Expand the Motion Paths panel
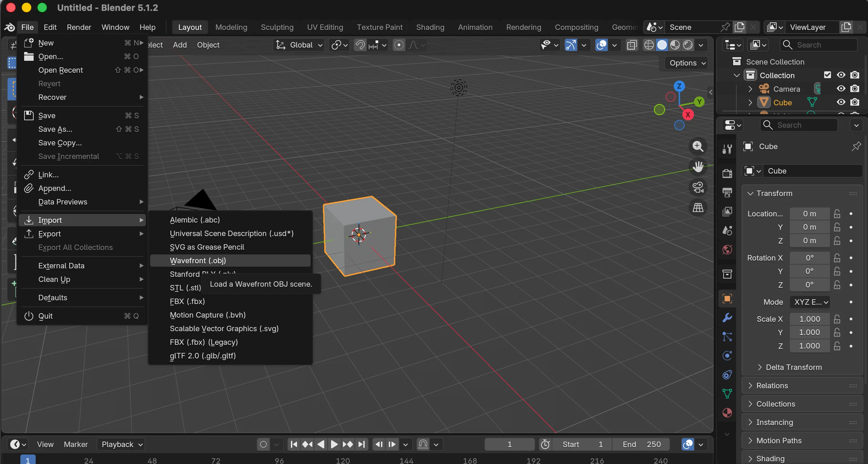The image size is (868, 464). coord(802,441)
